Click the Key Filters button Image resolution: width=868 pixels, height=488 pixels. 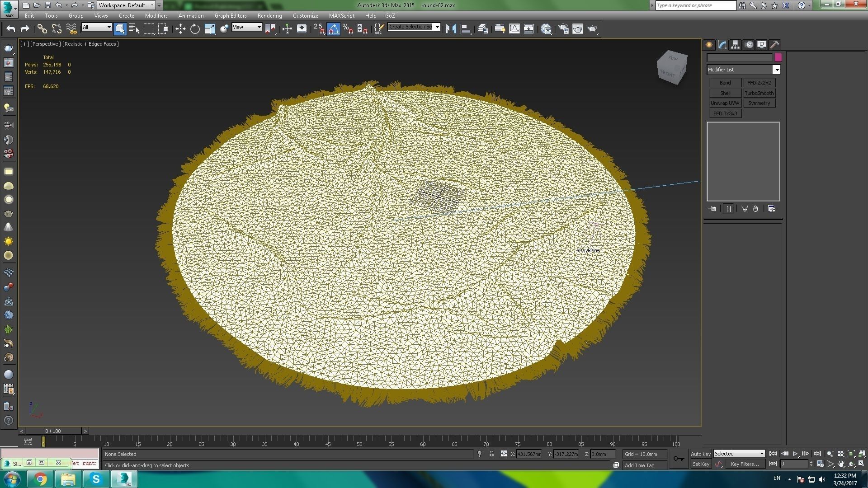[x=745, y=464]
